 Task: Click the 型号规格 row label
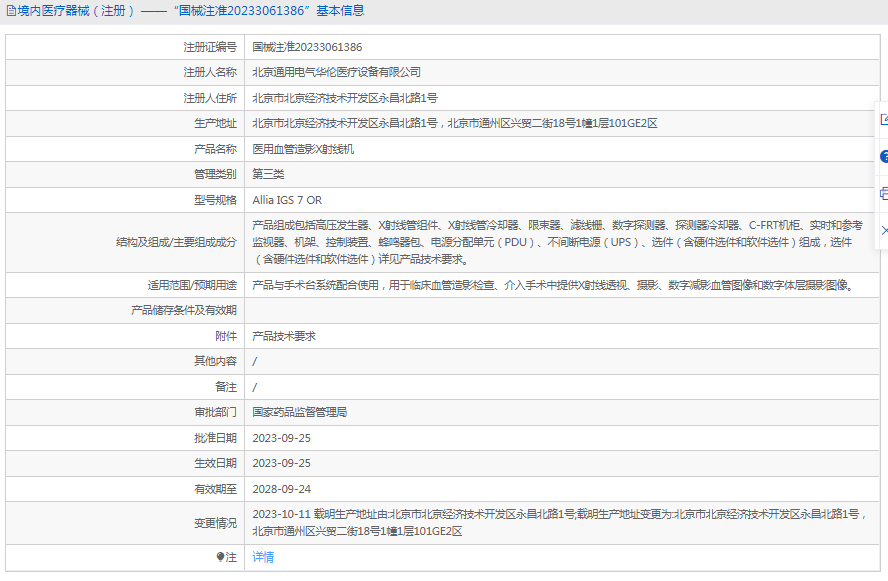(x=215, y=200)
